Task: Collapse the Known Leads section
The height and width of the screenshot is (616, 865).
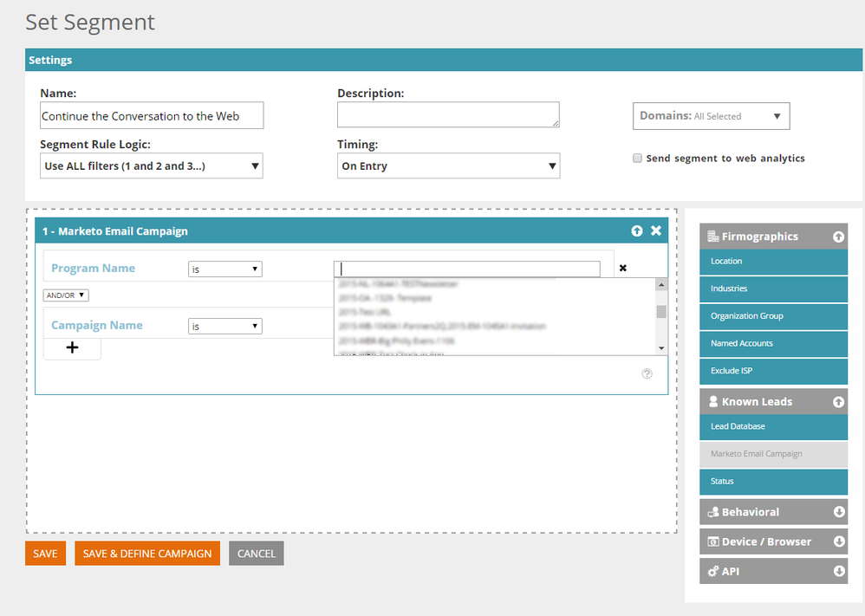Action: pyautogui.click(x=838, y=402)
